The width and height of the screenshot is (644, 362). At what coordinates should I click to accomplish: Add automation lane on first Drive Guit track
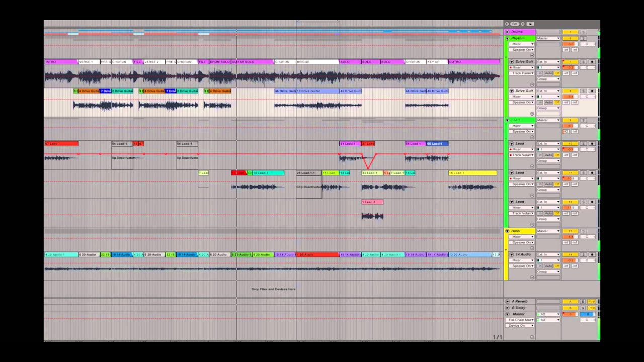[532, 84]
